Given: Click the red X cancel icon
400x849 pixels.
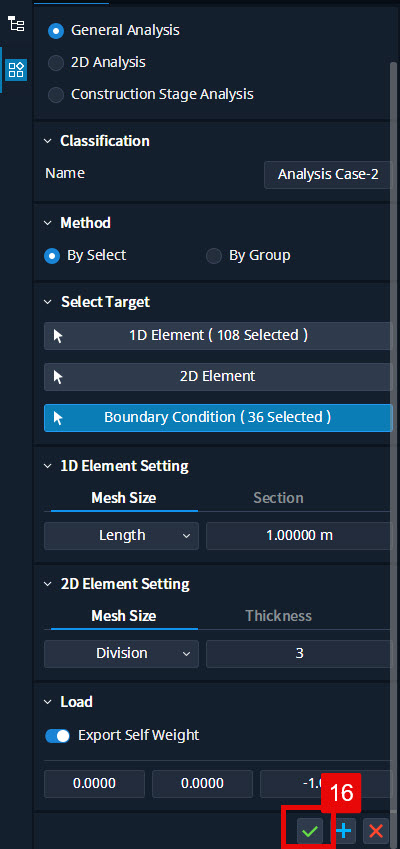Looking at the screenshot, I should point(376,831).
